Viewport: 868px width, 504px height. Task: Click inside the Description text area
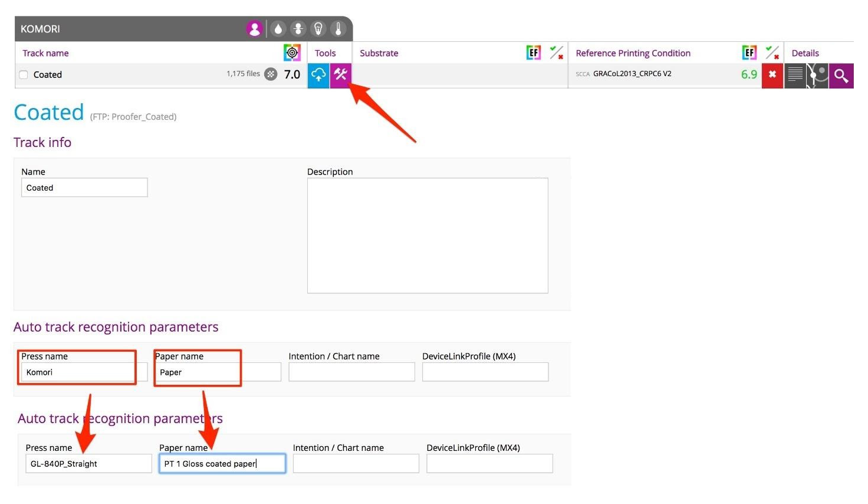click(x=428, y=235)
